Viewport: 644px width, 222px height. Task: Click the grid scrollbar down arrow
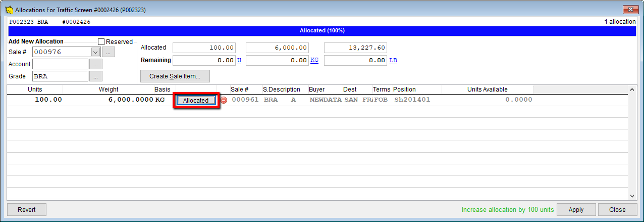tap(632, 195)
